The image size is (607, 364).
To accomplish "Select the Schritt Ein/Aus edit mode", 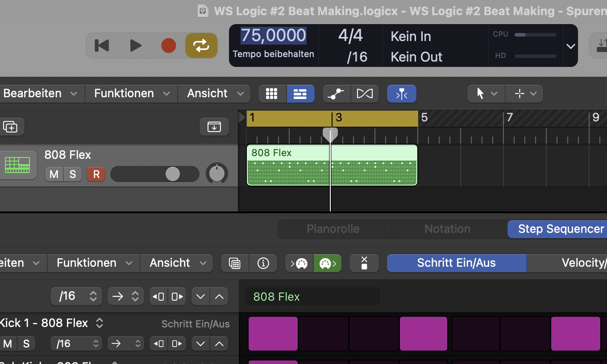I will [x=457, y=263].
